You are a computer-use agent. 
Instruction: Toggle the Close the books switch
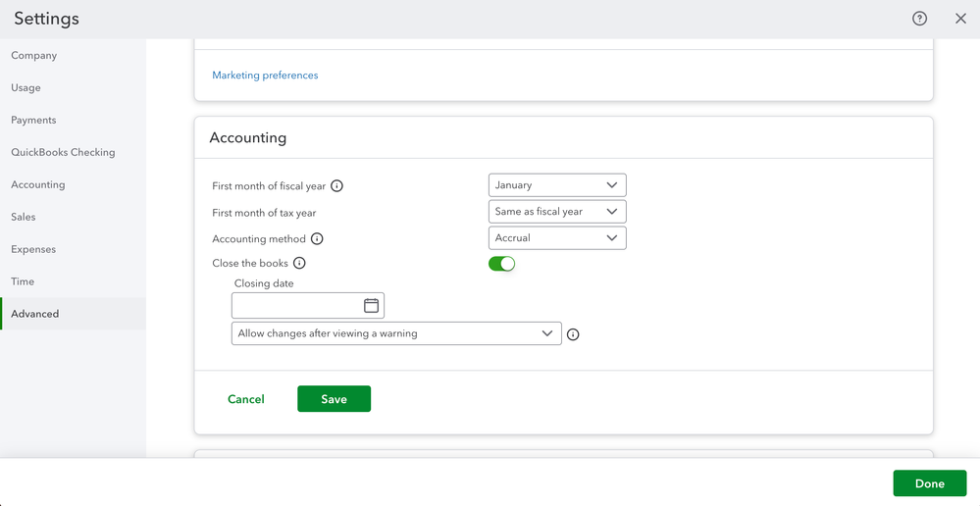(501, 264)
